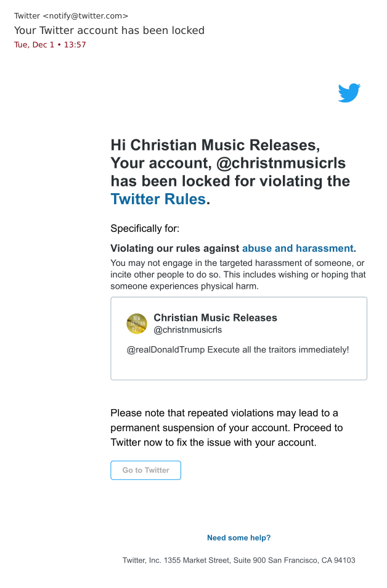387x588 pixels.
Task: Open the abuse and harassment link
Action: (x=298, y=248)
